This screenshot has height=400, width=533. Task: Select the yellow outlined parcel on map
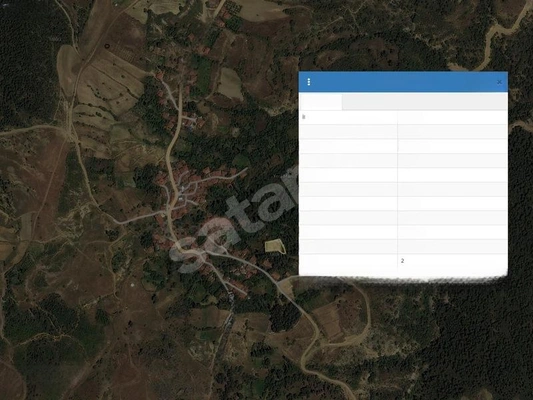[275, 246]
